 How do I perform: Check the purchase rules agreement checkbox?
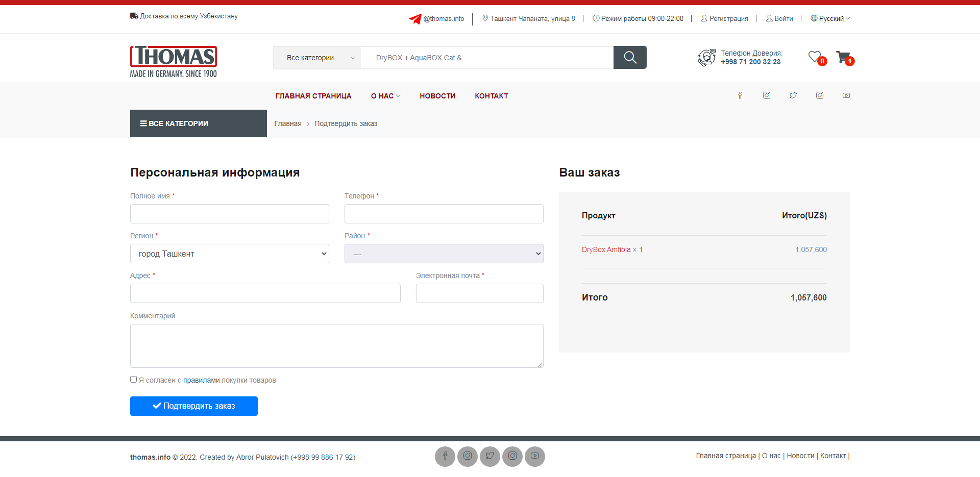click(x=134, y=380)
